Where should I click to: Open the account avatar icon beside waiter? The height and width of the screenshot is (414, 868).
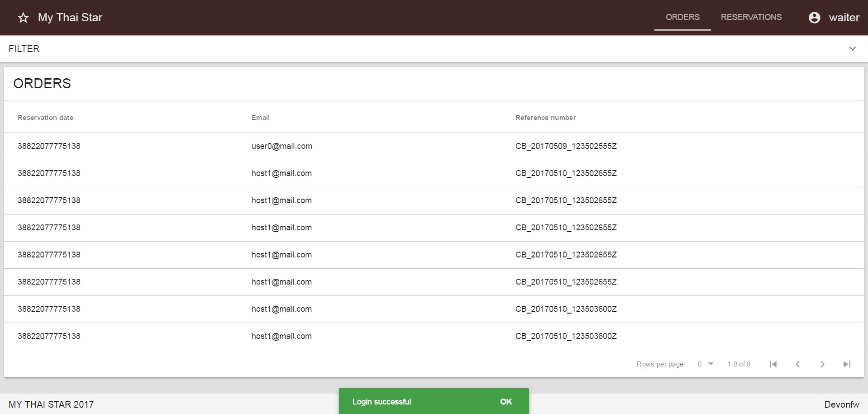tap(814, 18)
